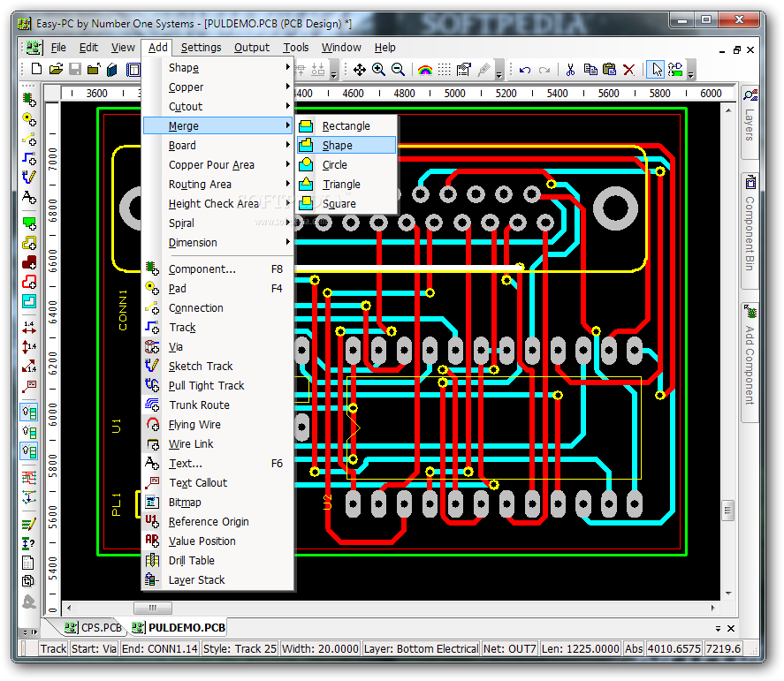Image resolution: width=784 pixels, height=681 pixels.
Task: Choose Circle in the Merge submenu
Action: pyautogui.click(x=346, y=165)
